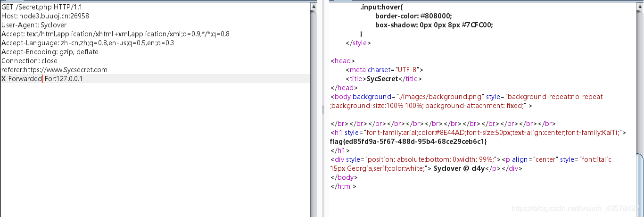Click the 'Accept-Language: zh-cn' header line
Screen dimensions: 644x217
pos(88,43)
